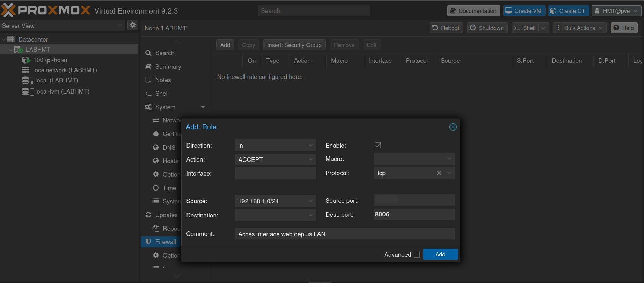
Task: Click Search magnifier icon in node menu
Action: pos(148,53)
